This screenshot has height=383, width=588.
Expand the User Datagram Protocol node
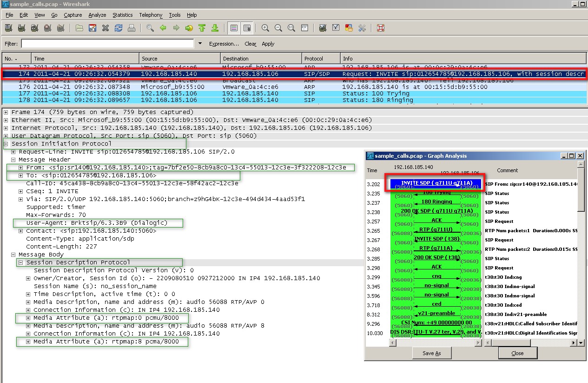coord(6,136)
